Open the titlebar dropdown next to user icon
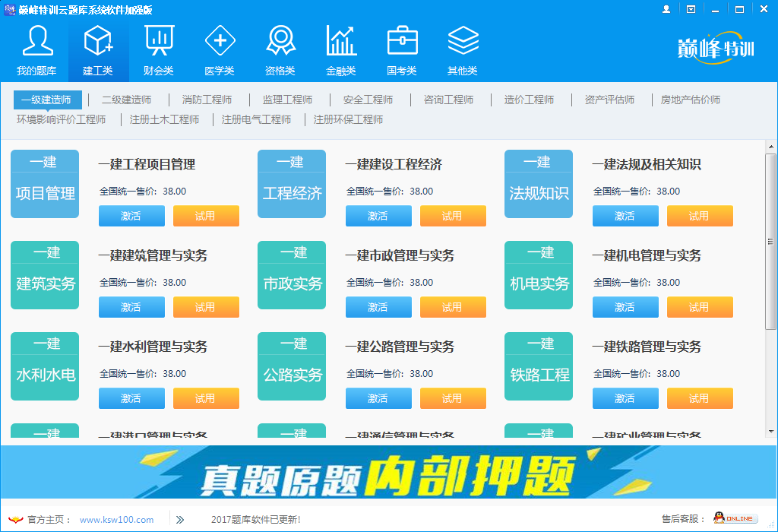Screen dimensions: 778x532 [690, 8]
